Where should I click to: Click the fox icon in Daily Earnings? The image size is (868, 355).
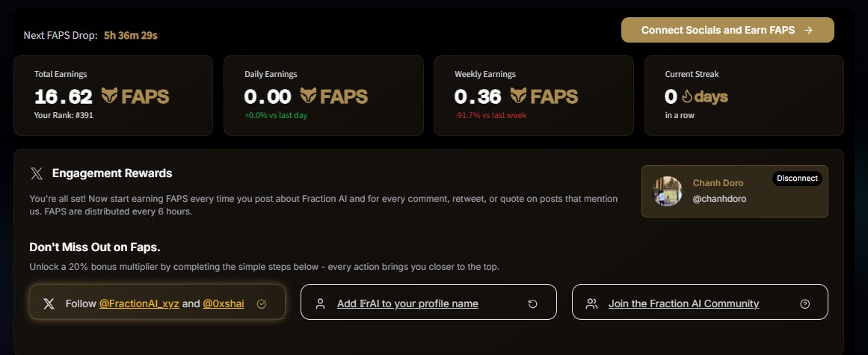tap(308, 96)
